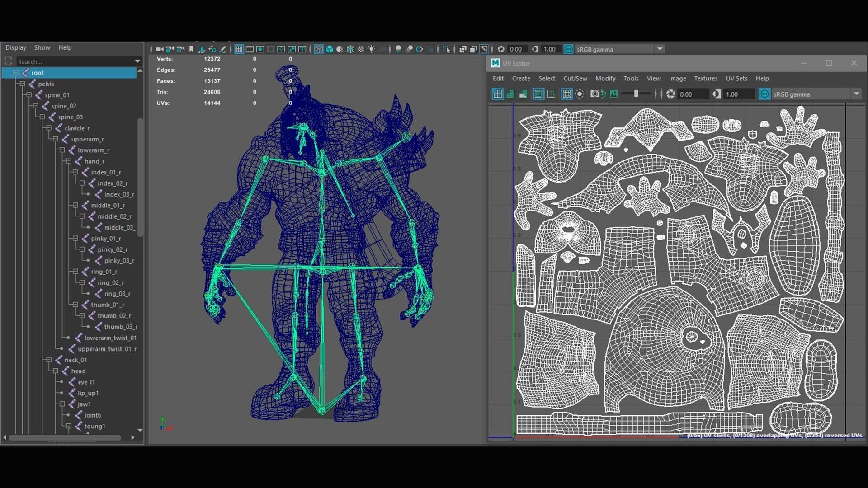Click the dim image slider in UV Editor
The width and height of the screenshot is (868, 488).
click(636, 94)
